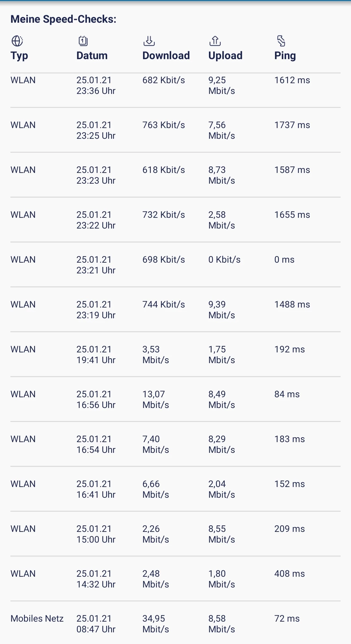The height and width of the screenshot is (644, 351).
Task: Tap the Download column header
Action: [166, 56]
